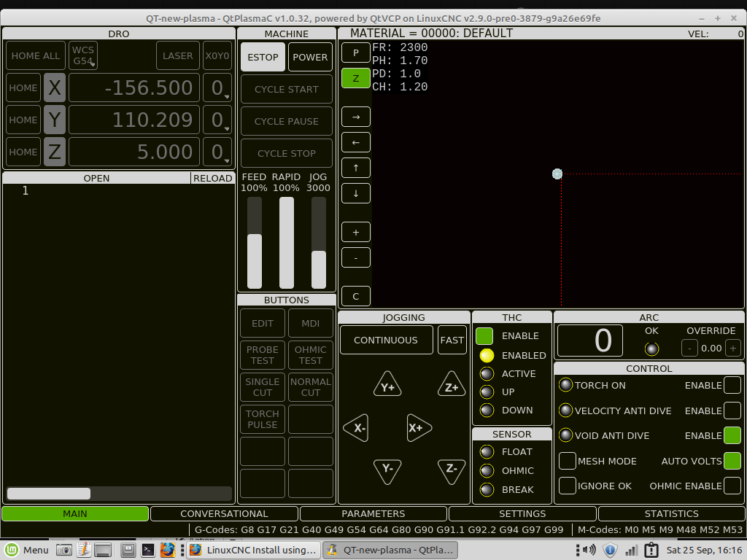The image size is (747, 560).
Task: Click the ESTOP button
Action: [x=263, y=57]
